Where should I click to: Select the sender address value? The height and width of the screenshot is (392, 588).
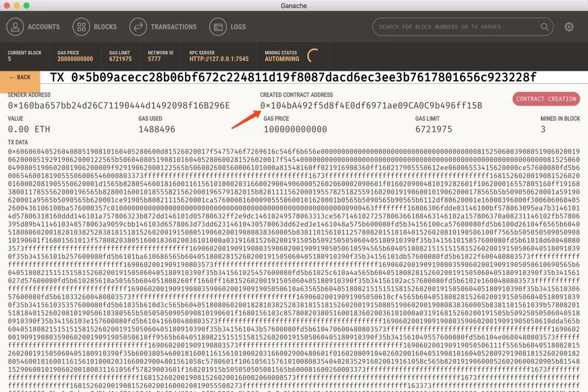tap(119, 106)
